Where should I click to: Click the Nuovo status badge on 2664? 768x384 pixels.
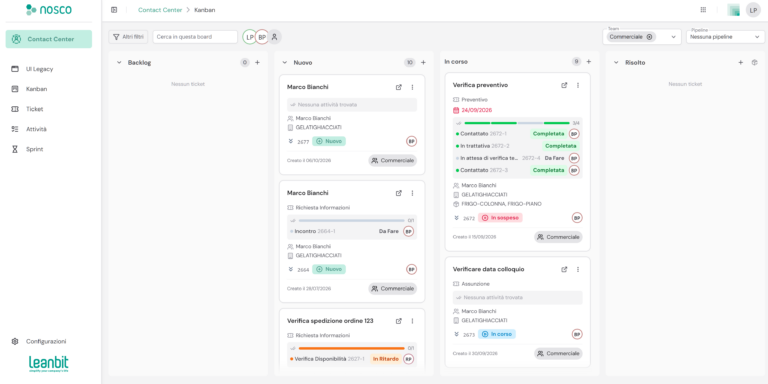(x=329, y=269)
